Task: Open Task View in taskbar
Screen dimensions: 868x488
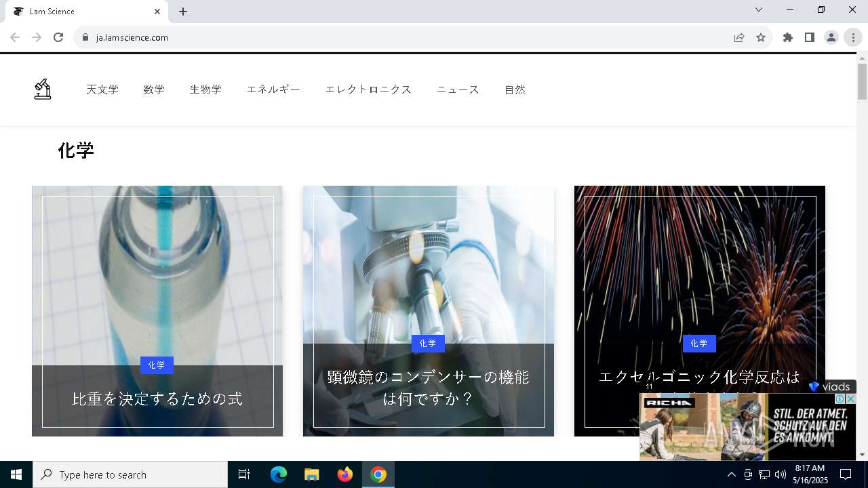Action: 244,474
